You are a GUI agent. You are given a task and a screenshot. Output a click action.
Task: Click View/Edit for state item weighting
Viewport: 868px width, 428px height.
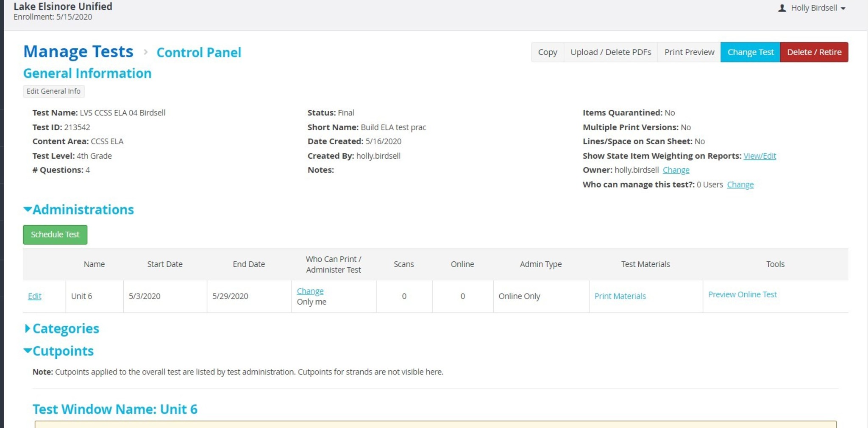coord(759,156)
